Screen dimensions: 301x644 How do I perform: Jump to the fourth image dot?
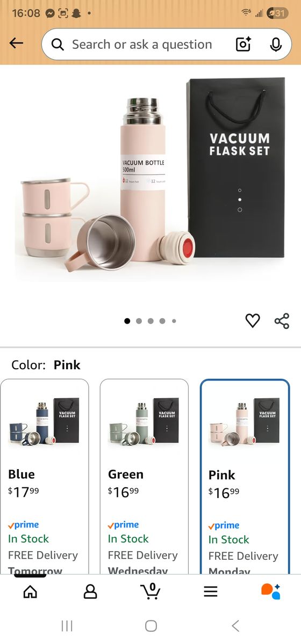(162, 321)
